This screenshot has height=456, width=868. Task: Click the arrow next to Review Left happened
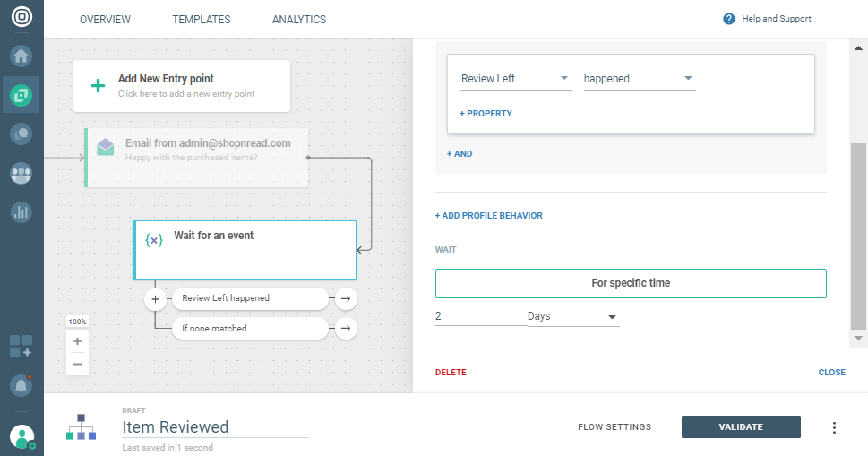346,298
